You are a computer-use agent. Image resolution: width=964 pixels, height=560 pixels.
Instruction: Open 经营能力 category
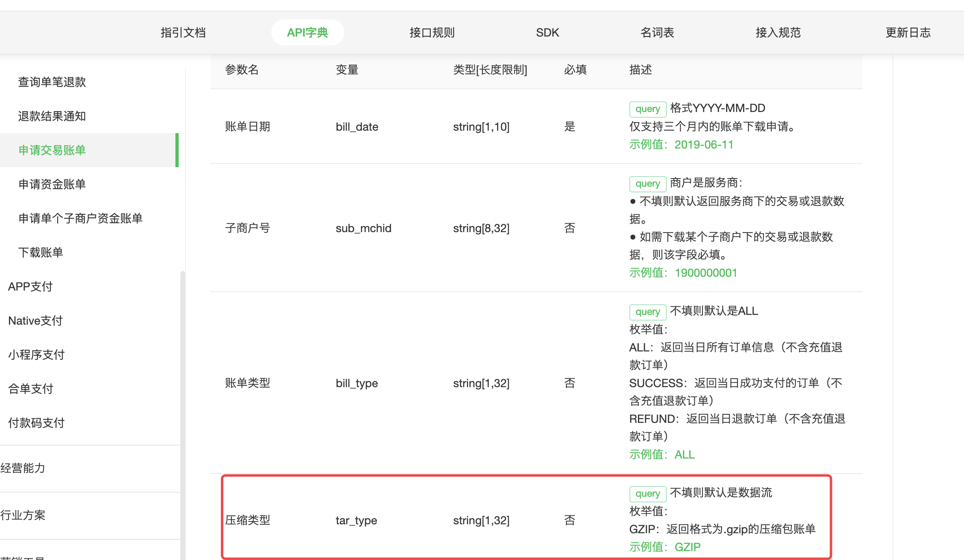(23, 468)
